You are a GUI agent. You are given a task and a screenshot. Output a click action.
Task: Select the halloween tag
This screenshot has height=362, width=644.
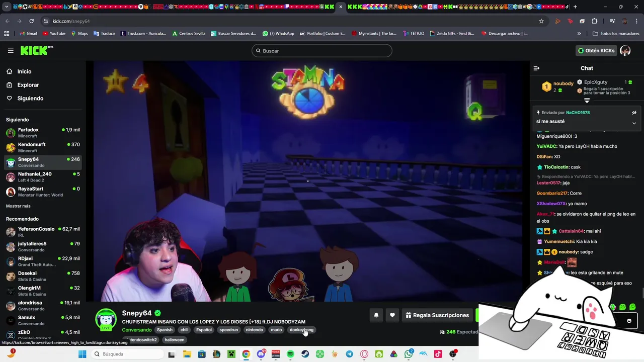[175, 340]
